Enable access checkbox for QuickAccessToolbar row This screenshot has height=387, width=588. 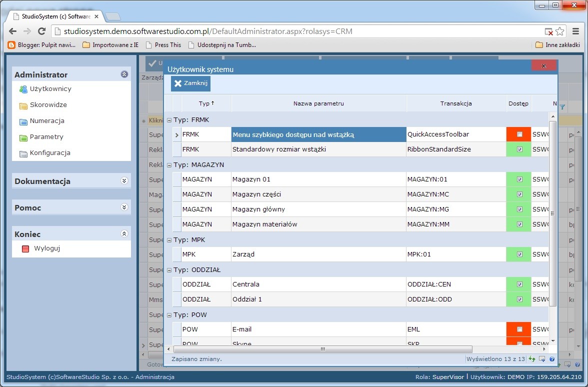[x=519, y=134]
